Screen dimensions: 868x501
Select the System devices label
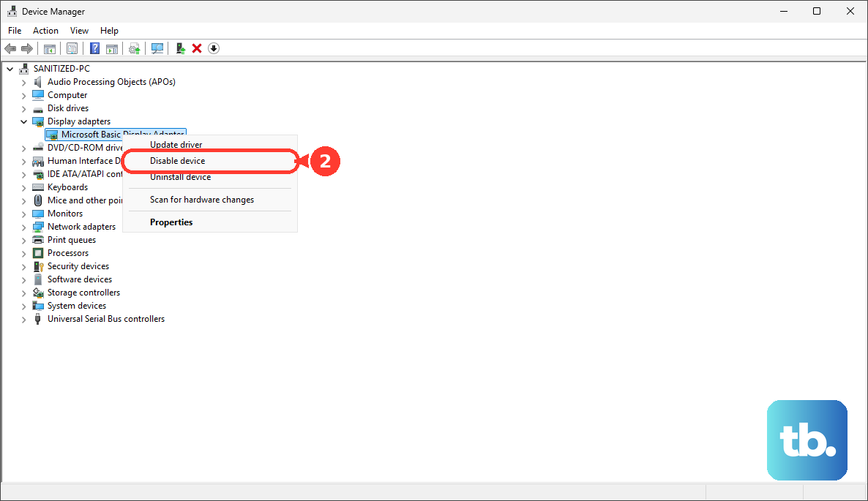pos(77,306)
